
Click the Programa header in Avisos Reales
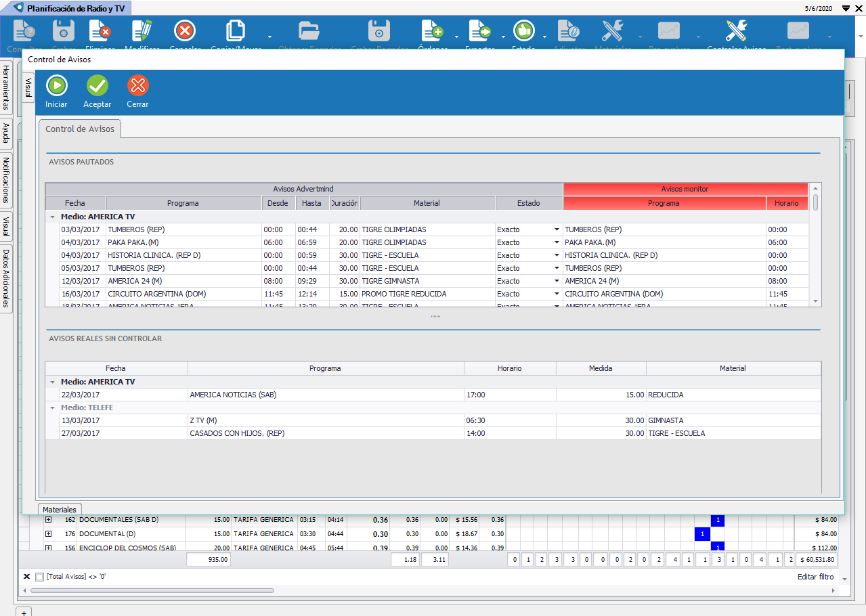click(x=325, y=368)
